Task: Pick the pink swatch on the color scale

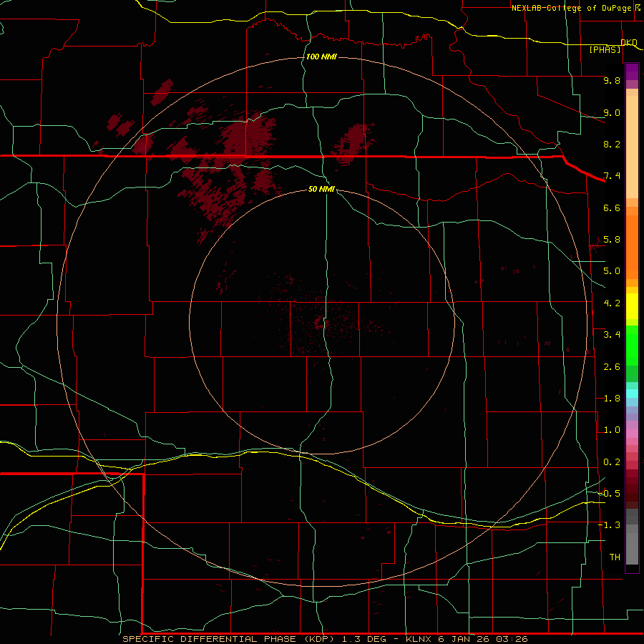Action: coord(632,434)
